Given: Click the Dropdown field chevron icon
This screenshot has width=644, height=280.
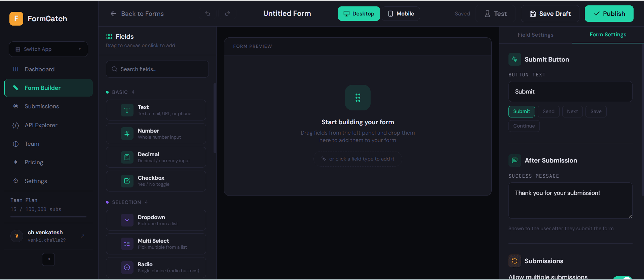Looking at the screenshot, I should (x=127, y=220).
